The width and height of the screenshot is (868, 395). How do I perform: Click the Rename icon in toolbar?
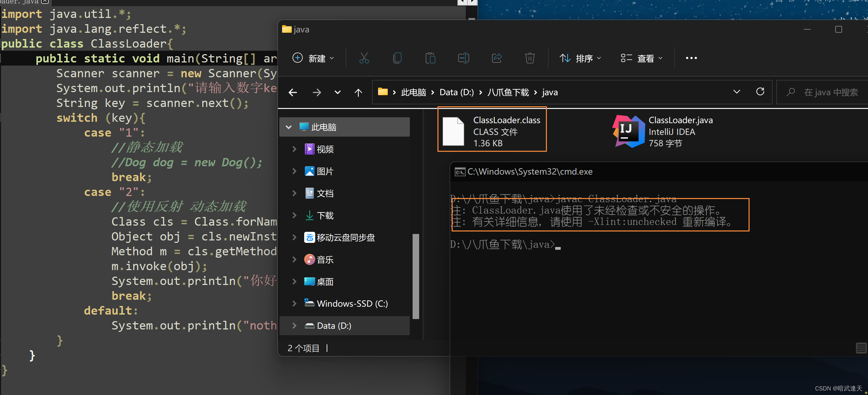(463, 58)
